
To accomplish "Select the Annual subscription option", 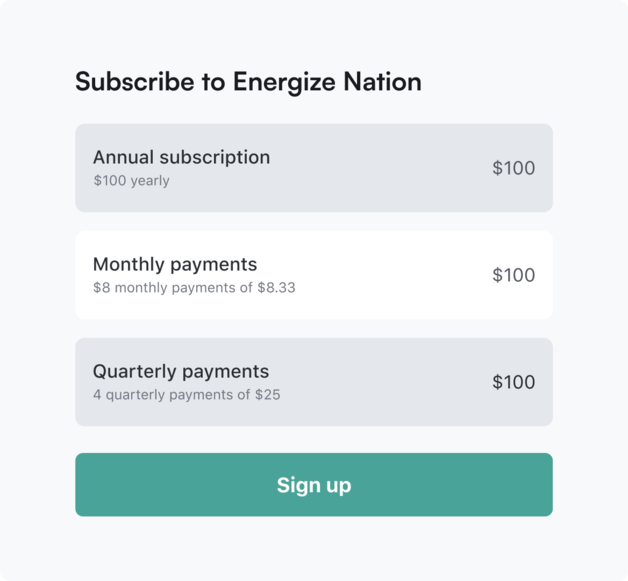I will [314, 168].
